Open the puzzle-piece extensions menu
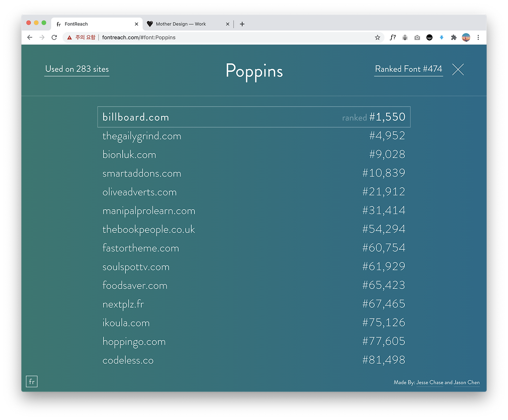This screenshot has height=420, width=508. coord(454,37)
